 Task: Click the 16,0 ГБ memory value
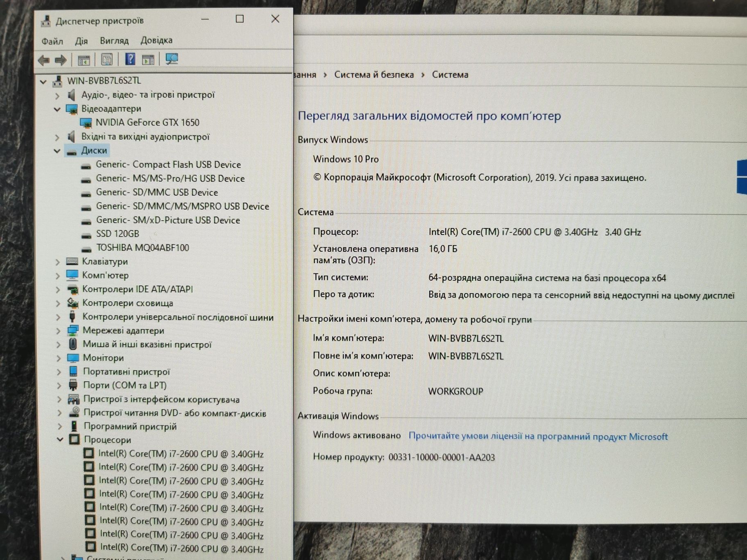443,249
